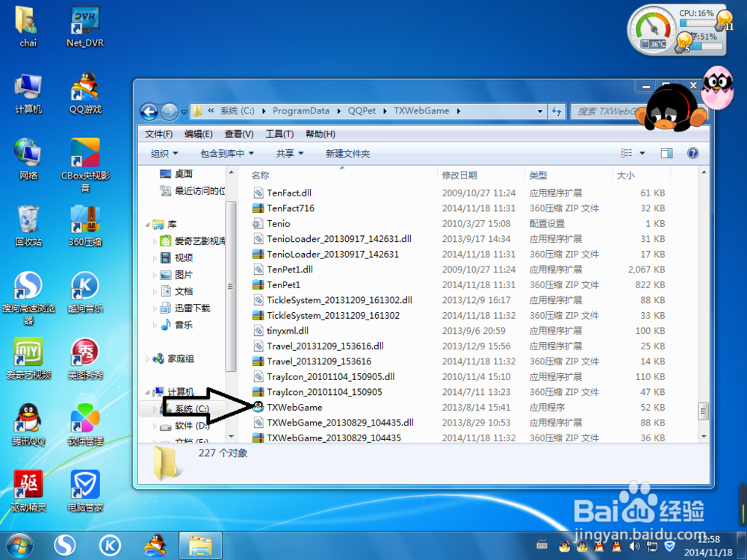Open Sogou browser from taskbar
747x560 pixels.
point(65,545)
